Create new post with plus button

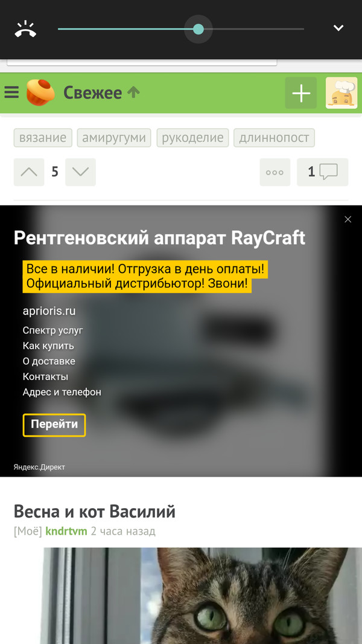300,93
